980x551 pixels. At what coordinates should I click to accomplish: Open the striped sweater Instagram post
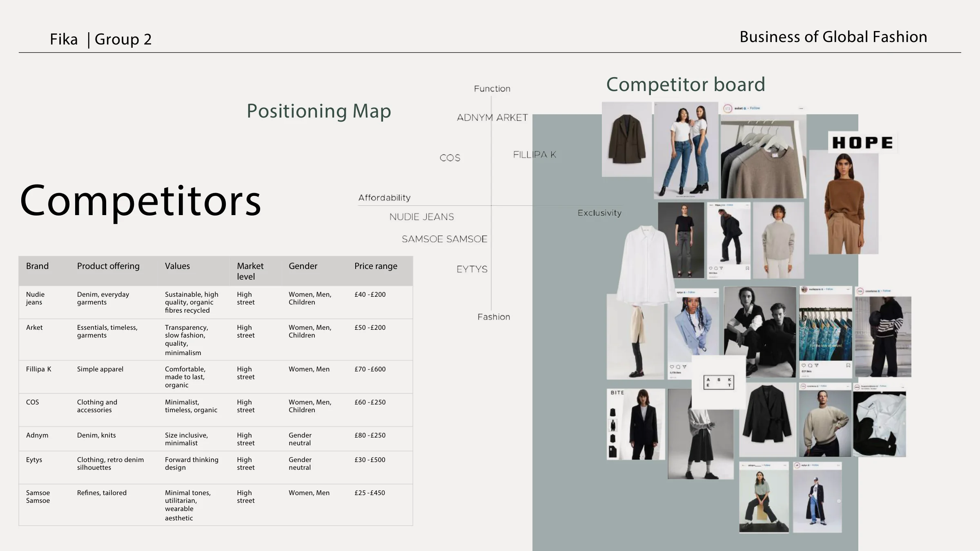(883, 332)
